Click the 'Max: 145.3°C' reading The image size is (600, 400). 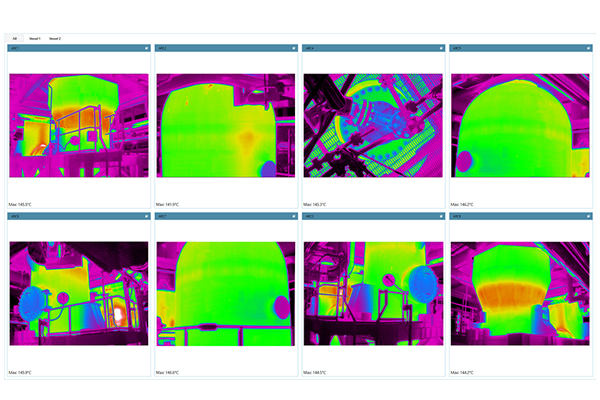[x=315, y=204]
